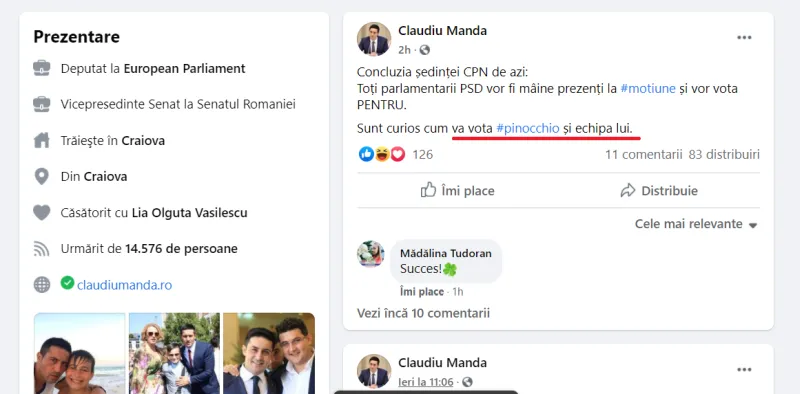View the 83 distribuiri shares list

pyautogui.click(x=724, y=155)
